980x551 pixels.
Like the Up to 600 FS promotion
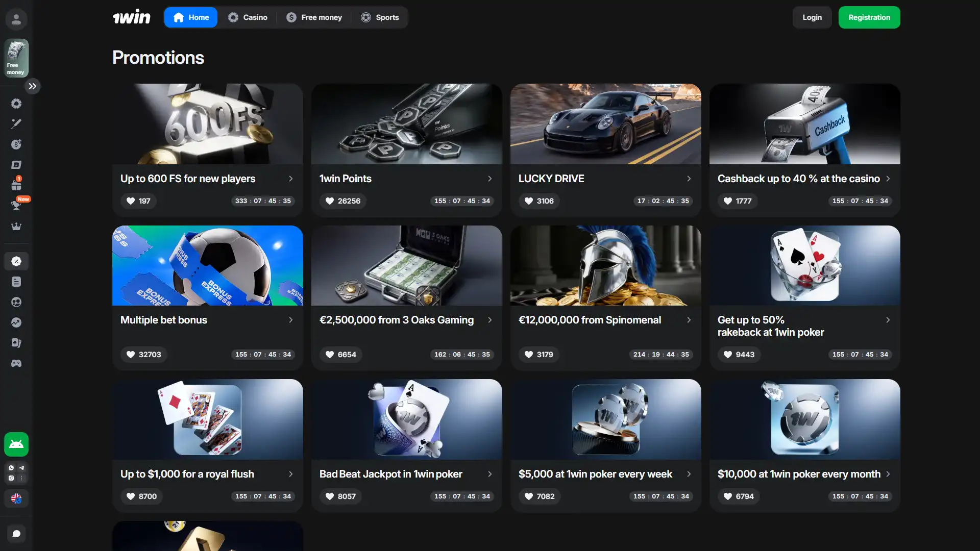138,201
